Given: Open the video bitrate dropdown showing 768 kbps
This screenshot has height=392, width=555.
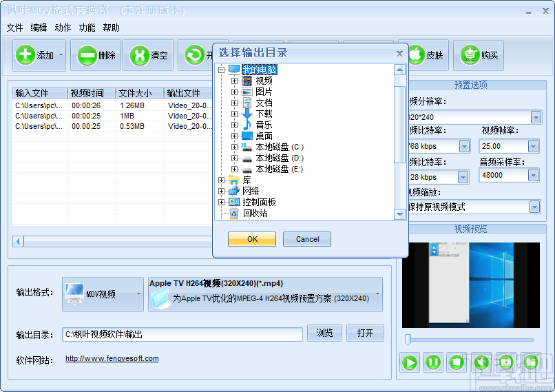Looking at the screenshot, I should [x=464, y=146].
